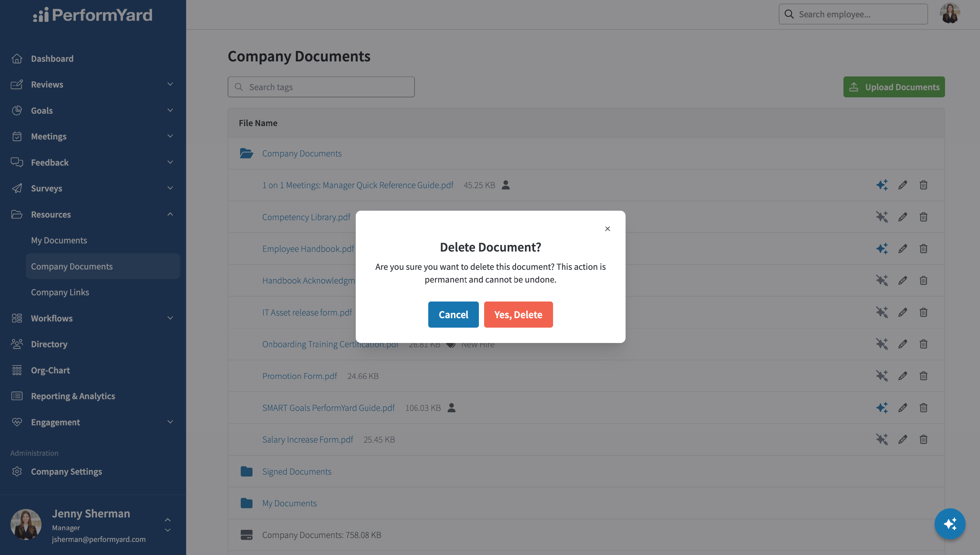Click trash icon for 1 on 1 Meetings guide
The image size is (980, 555).
pyautogui.click(x=923, y=185)
